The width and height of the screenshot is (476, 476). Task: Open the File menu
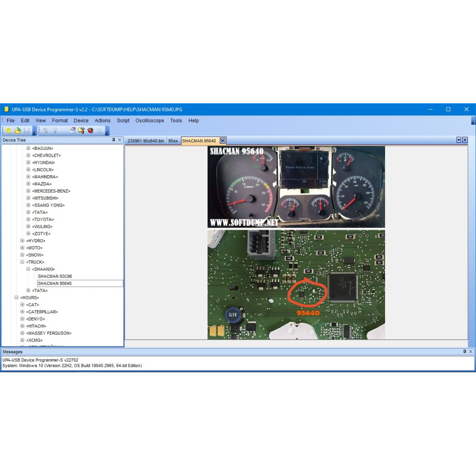click(x=10, y=120)
